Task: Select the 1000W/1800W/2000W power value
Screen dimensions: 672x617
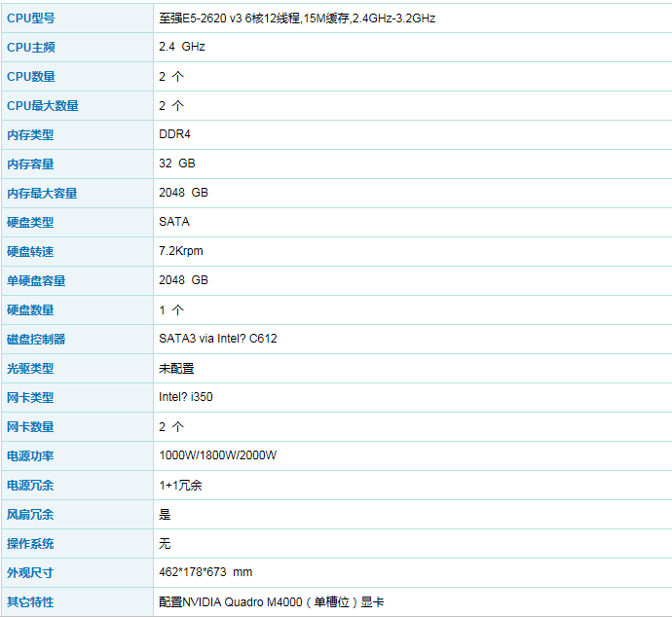Action: click(x=218, y=455)
